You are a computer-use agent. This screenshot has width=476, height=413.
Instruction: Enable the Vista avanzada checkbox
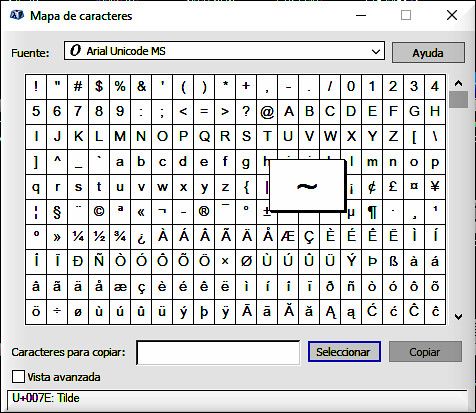[x=18, y=377]
